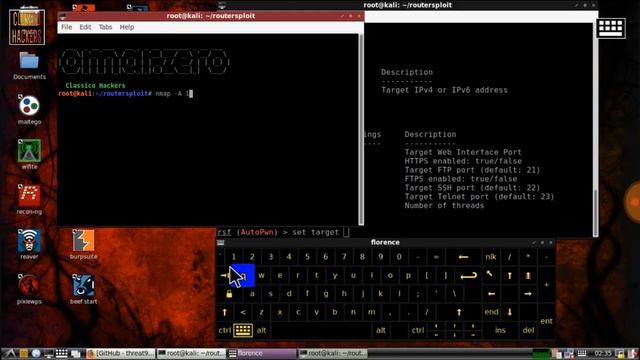Toggle the right ctrl key on Florence
Screen dimensions: 640x360
pos(418,330)
